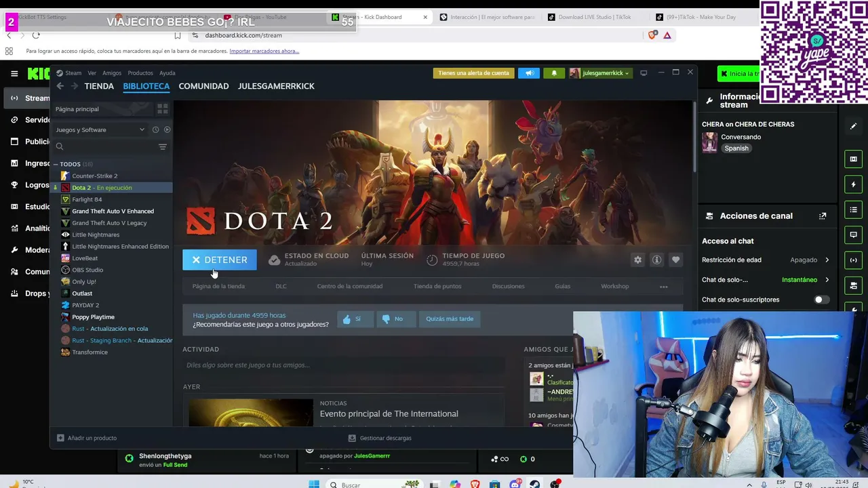Toggle Chat de solo-suscriptores switch
This screenshot has width=868, height=488.
(x=822, y=300)
